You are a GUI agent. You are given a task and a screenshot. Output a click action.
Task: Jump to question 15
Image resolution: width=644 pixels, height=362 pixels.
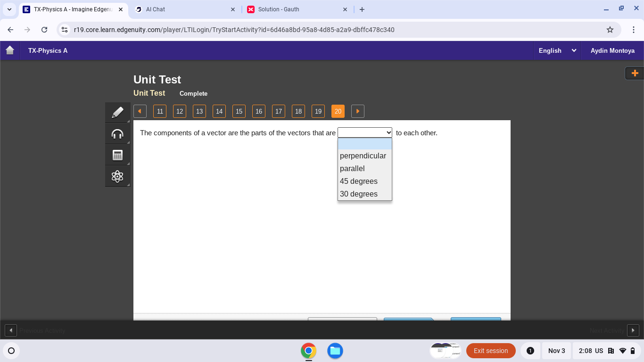[239, 111]
